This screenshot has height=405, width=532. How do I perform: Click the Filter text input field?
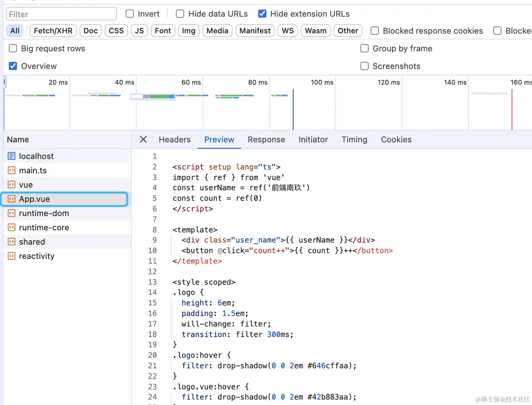click(62, 14)
